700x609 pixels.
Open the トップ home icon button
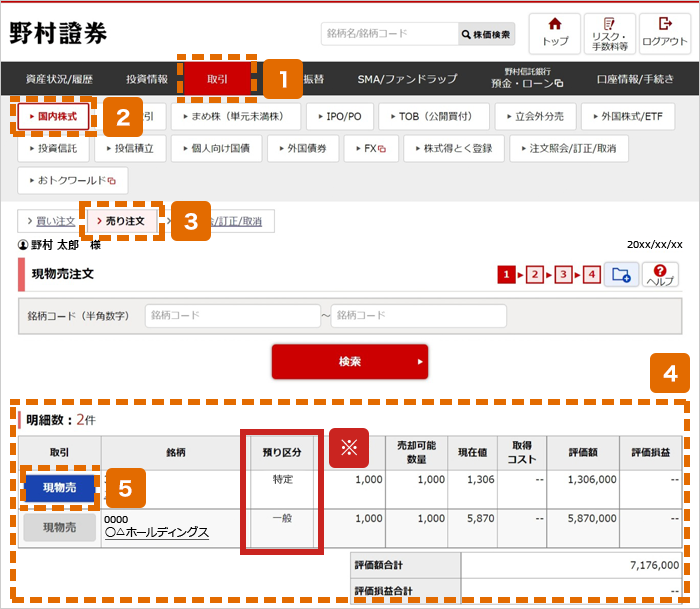tap(554, 33)
